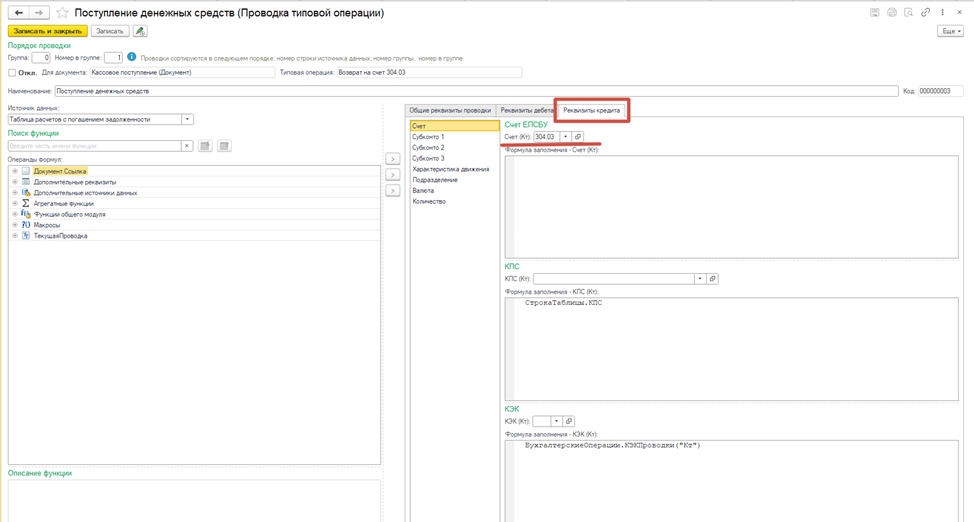
Task: Open print preview icon in title bar
Action: [x=908, y=12]
